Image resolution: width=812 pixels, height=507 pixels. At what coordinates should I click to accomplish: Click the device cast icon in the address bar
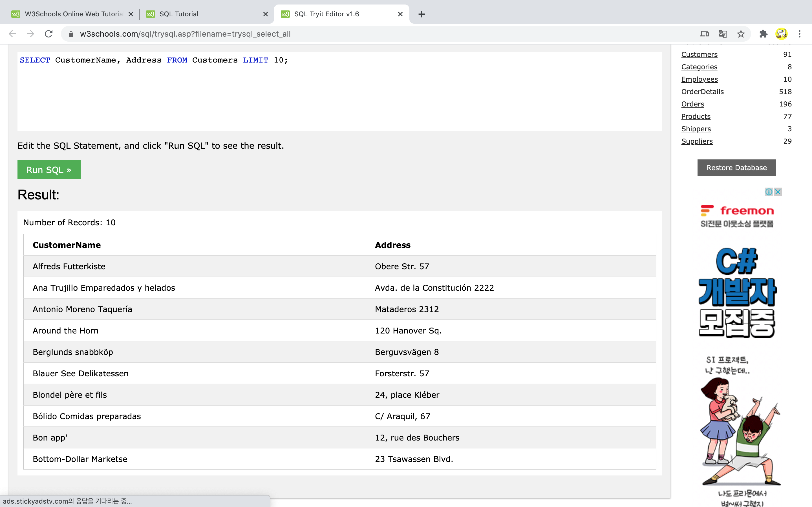tap(704, 34)
